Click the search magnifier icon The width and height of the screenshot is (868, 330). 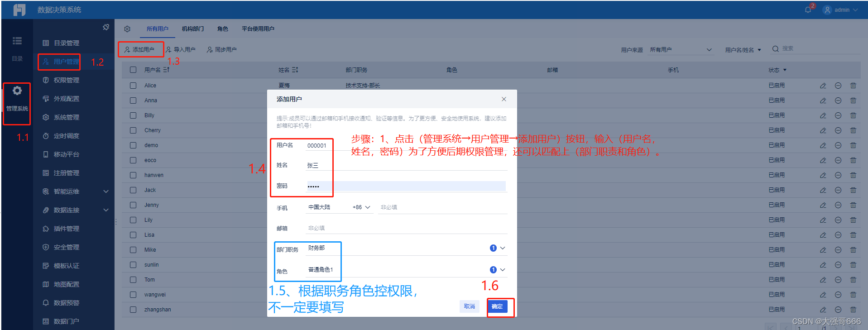click(x=776, y=48)
